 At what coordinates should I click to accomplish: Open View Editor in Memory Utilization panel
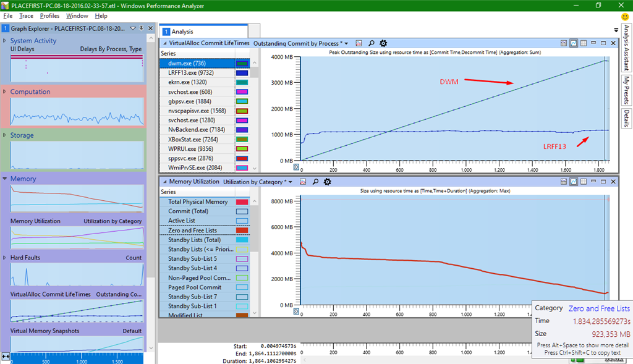pos(303,182)
